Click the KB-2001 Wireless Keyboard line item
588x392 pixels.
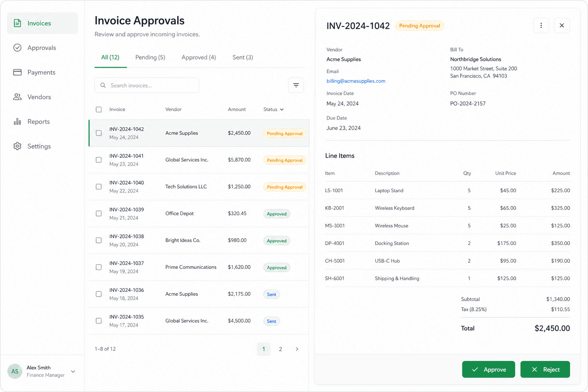[448, 208]
